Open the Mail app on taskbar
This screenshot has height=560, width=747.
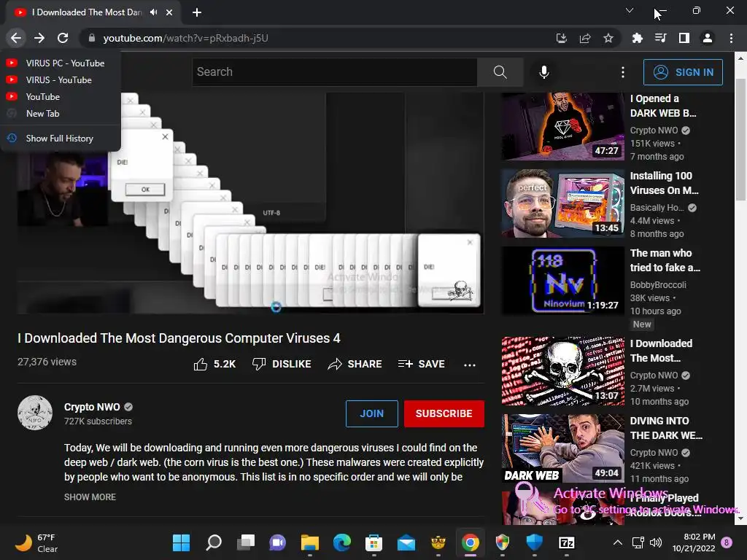(406, 542)
